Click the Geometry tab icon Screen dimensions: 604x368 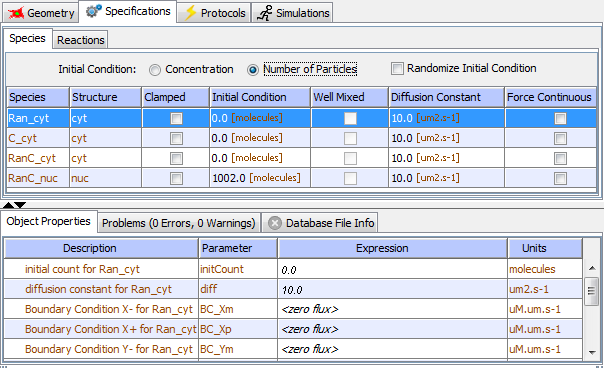16,13
